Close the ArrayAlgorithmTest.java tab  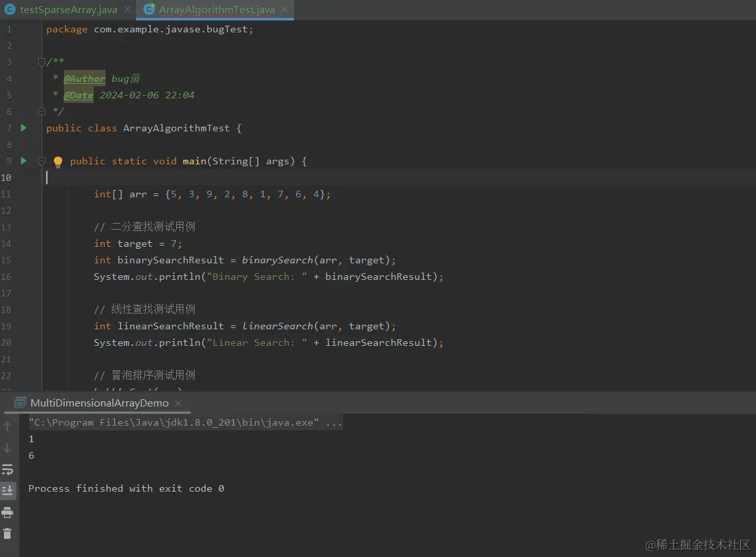tap(284, 10)
